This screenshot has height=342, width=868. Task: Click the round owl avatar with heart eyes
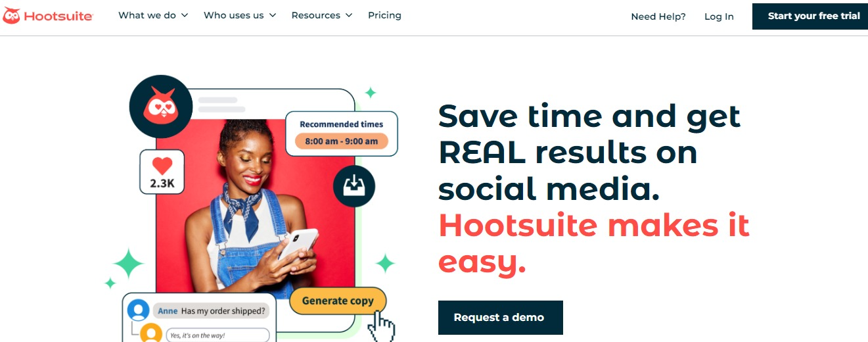(161, 106)
